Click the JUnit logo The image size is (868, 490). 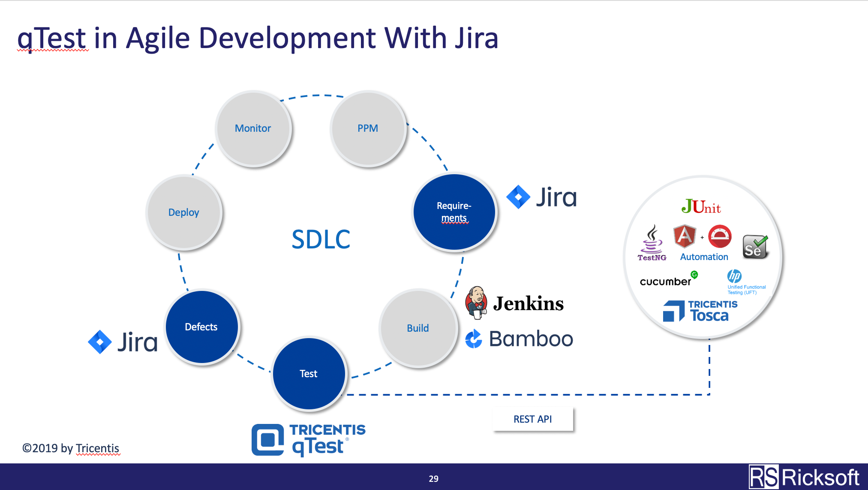701,206
